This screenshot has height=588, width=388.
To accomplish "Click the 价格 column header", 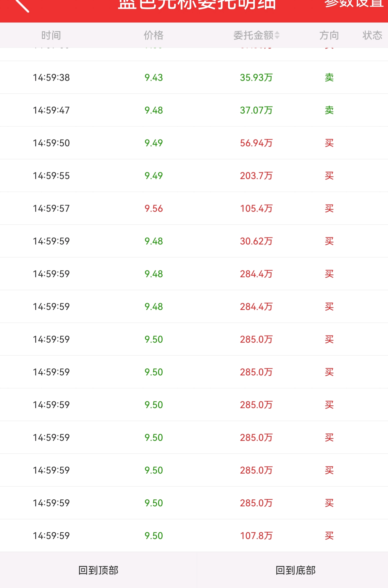I will (154, 35).
